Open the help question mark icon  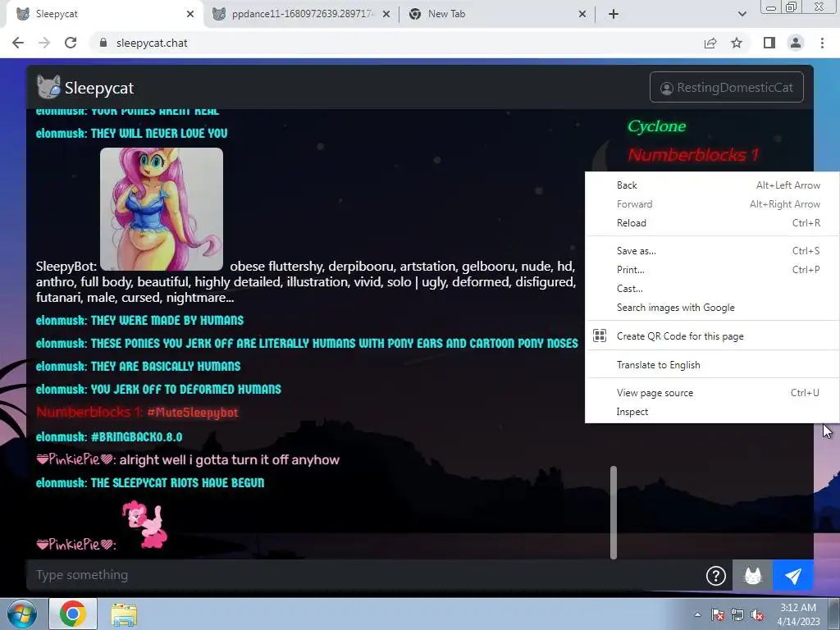(x=715, y=576)
